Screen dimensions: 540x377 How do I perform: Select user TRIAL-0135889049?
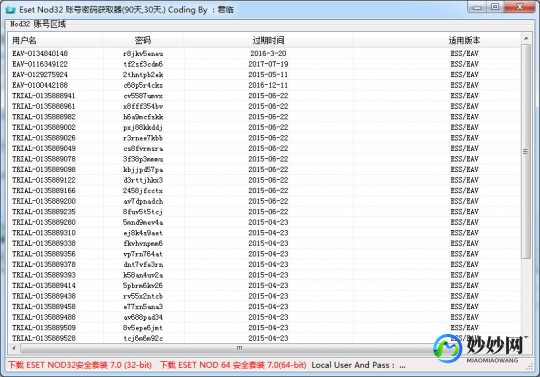(44, 148)
